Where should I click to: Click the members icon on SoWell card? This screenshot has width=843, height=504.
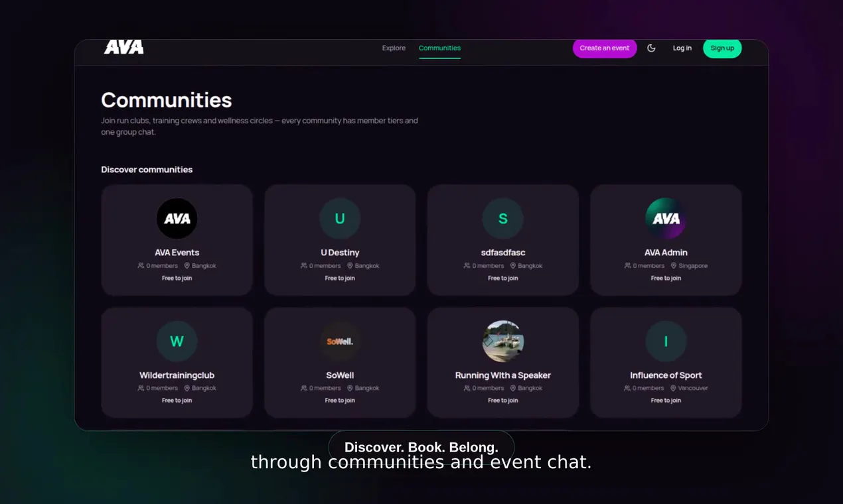(x=304, y=388)
